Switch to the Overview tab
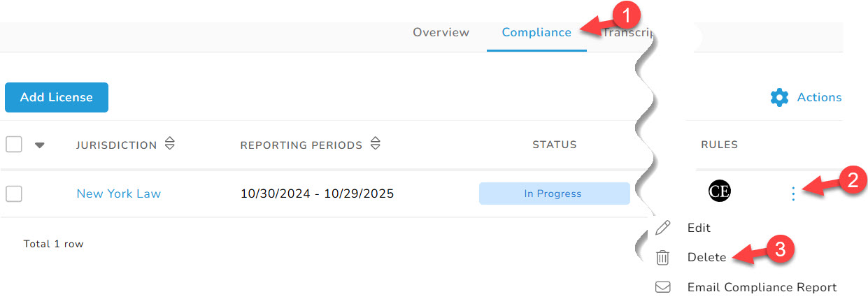 [441, 32]
